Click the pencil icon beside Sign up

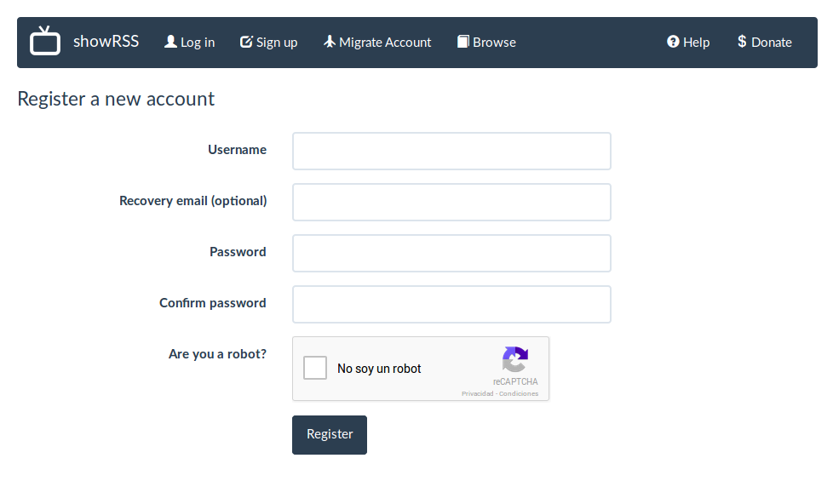246,42
